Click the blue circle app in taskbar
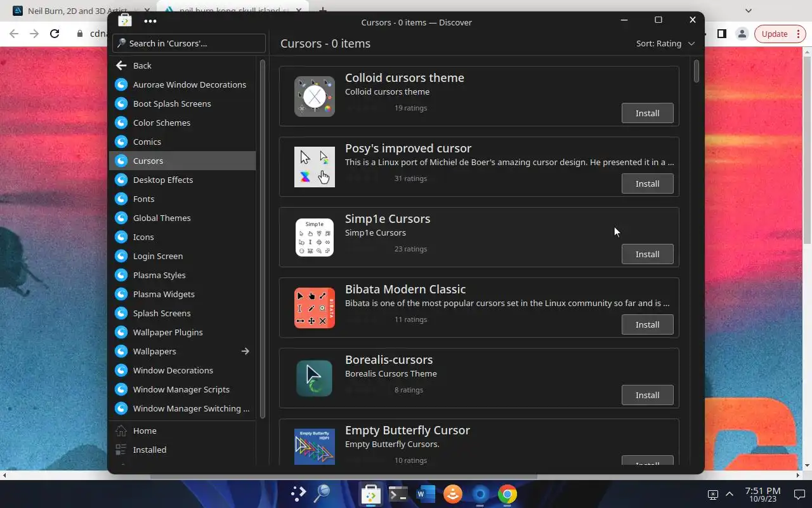 point(480,494)
